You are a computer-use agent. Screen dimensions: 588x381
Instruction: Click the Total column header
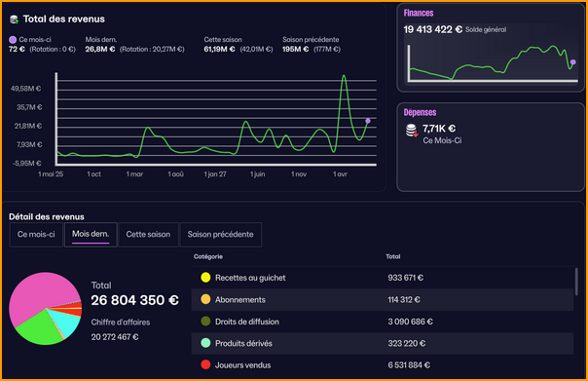[x=393, y=256]
